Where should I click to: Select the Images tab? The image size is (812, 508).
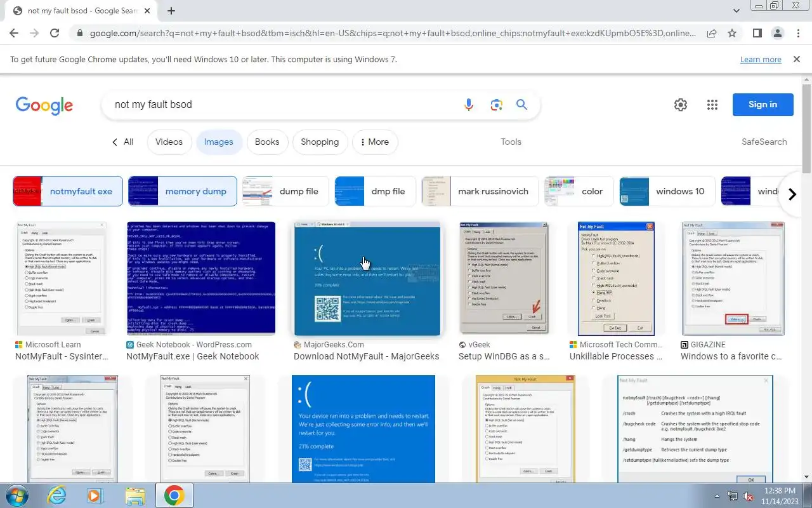coord(219,142)
